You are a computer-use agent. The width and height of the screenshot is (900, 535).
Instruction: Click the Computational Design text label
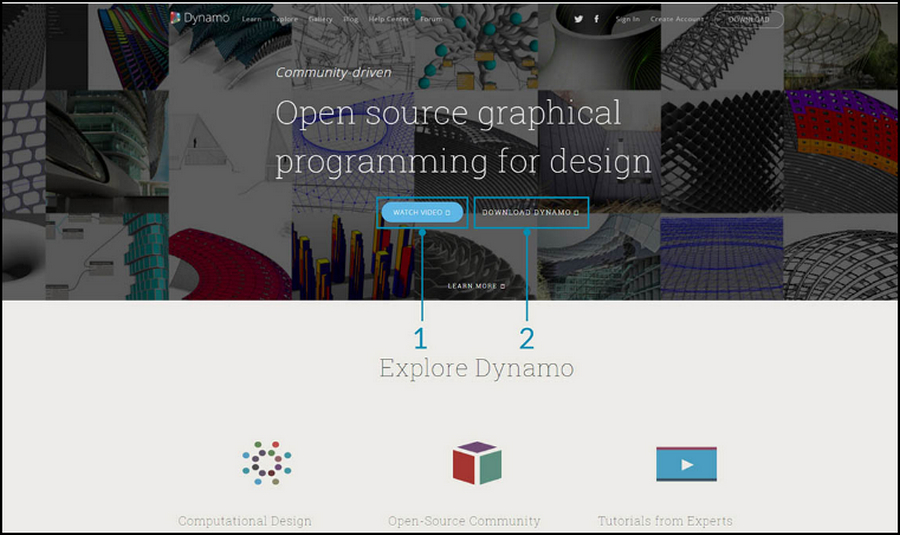pyautogui.click(x=245, y=521)
